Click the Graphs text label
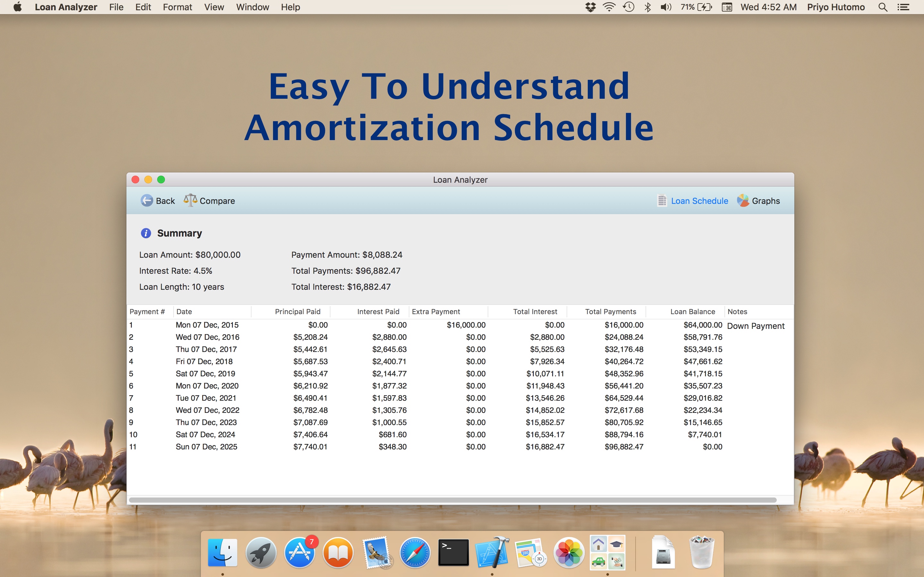The width and height of the screenshot is (924, 577). point(766,201)
